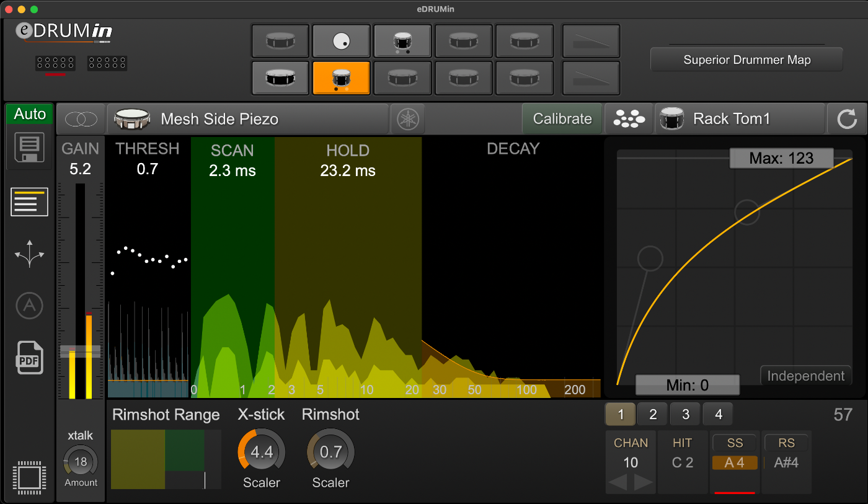Click the xtalk Amount knob
The height and width of the screenshot is (504, 868).
coord(80,462)
